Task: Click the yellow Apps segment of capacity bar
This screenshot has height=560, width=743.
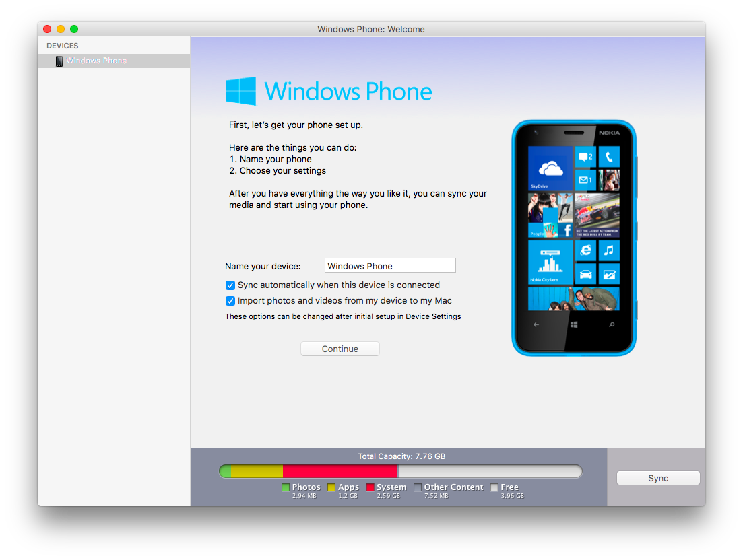Action: point(257,471)
